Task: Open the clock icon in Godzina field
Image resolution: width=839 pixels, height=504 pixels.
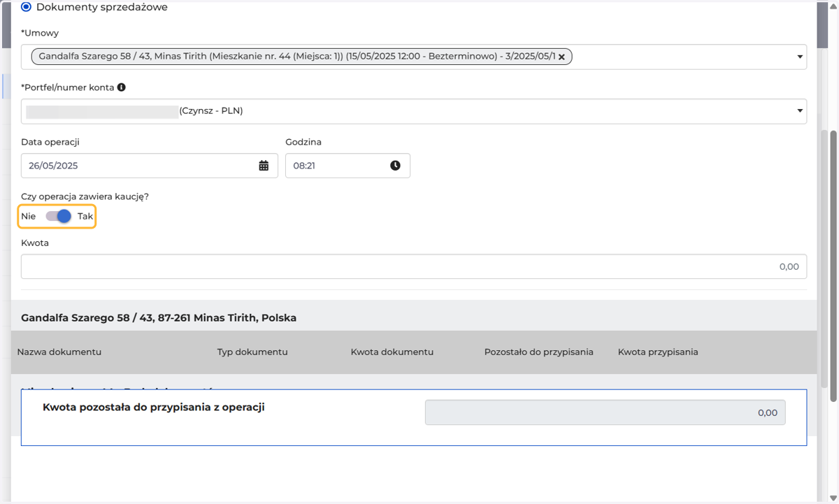Action: pos(395,166)
